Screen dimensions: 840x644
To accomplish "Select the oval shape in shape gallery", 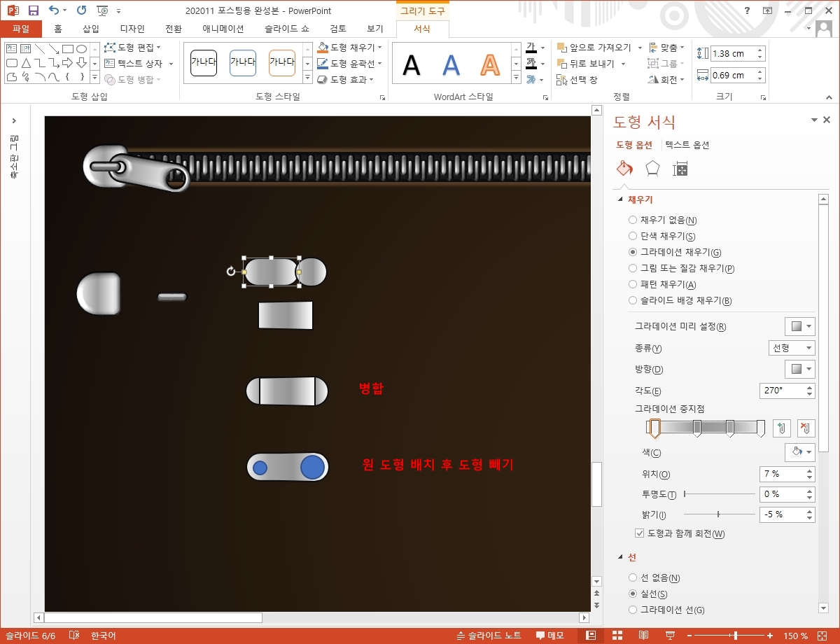I will point(81,49).
